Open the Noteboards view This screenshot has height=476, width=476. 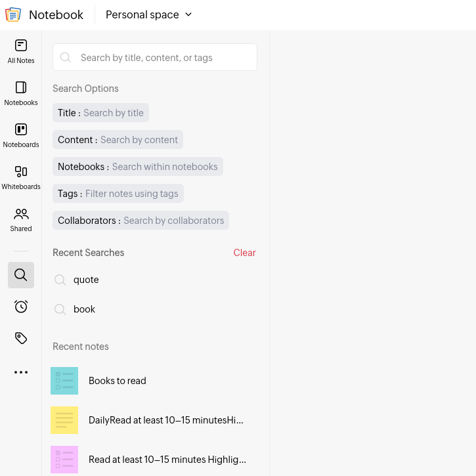click(x=21, y=135)
